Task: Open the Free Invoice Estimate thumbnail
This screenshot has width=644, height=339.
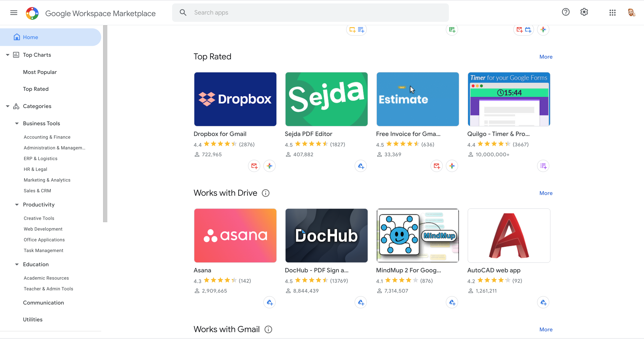Action: click(x=417, y=99)
